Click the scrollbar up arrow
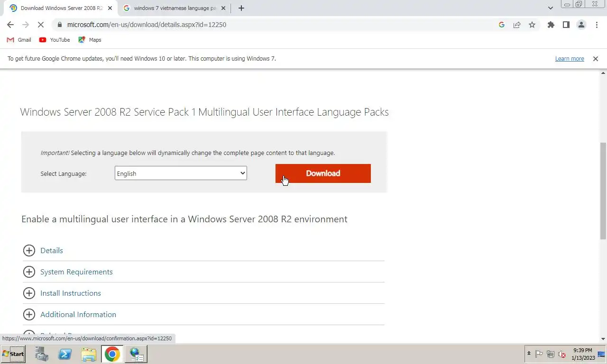The width and height of the screenshot is (607, 364). click(x=603, y=73)
